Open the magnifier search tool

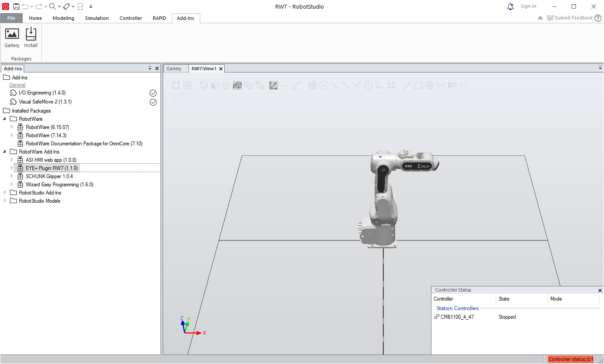click(x=52, y=6)
